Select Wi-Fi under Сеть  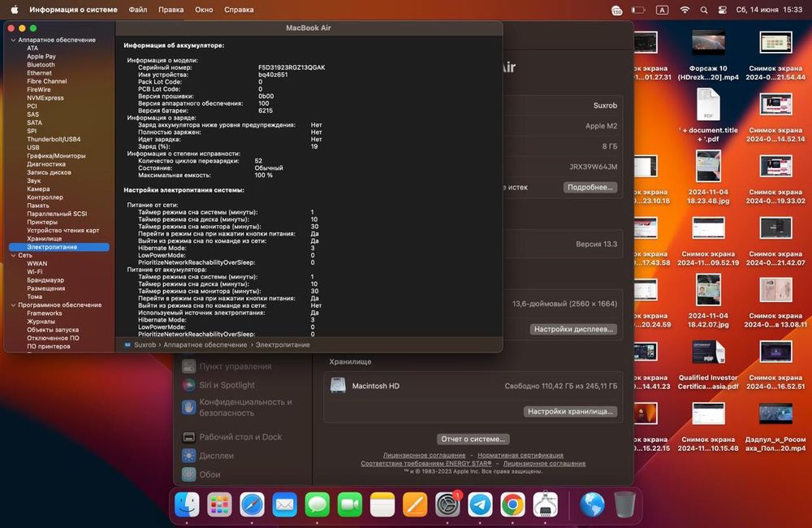(x=35, y=272)
